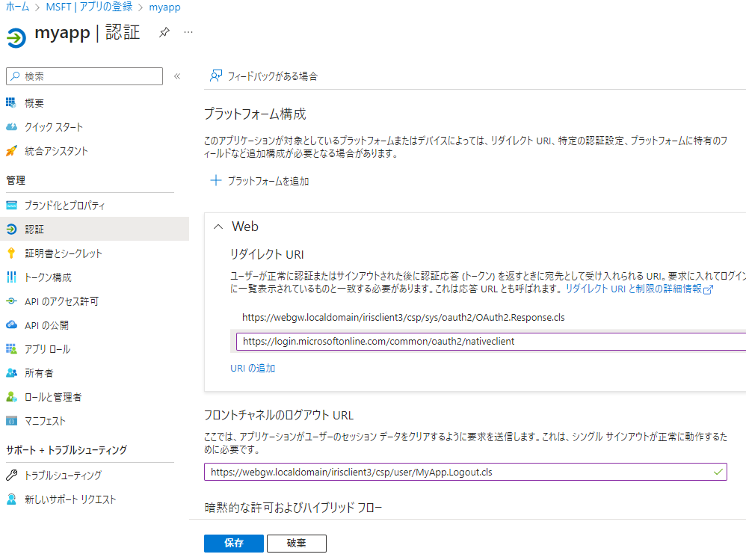Click the 証明書とシークレット key icon
746x560 pixels.
click(11, 253)
